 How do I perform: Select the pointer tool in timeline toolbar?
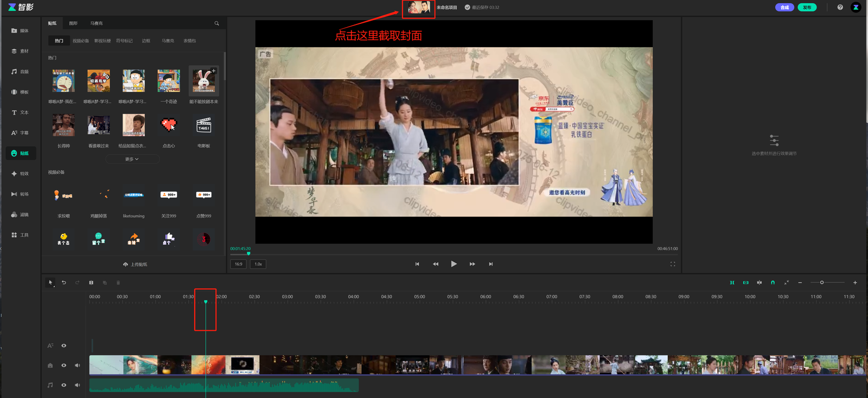click(50, 282)
